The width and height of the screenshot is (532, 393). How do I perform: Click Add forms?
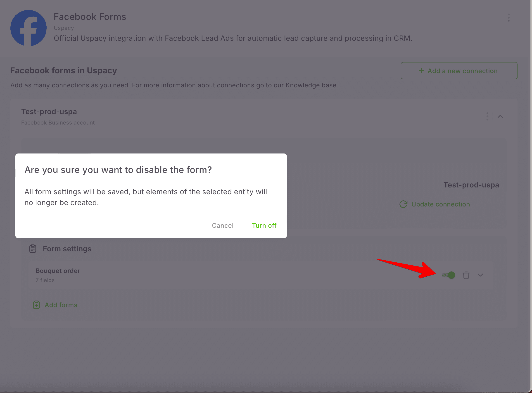[x=55, y=305]
